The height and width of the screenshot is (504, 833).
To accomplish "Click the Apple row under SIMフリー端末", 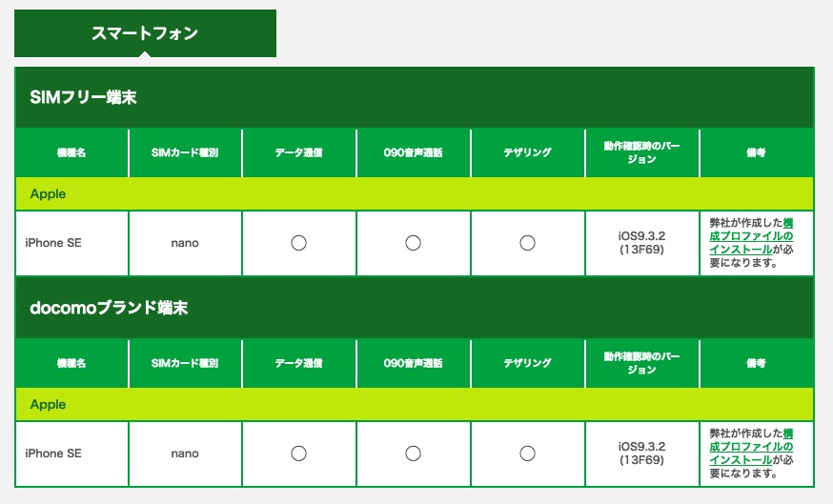I will [49, 193].
